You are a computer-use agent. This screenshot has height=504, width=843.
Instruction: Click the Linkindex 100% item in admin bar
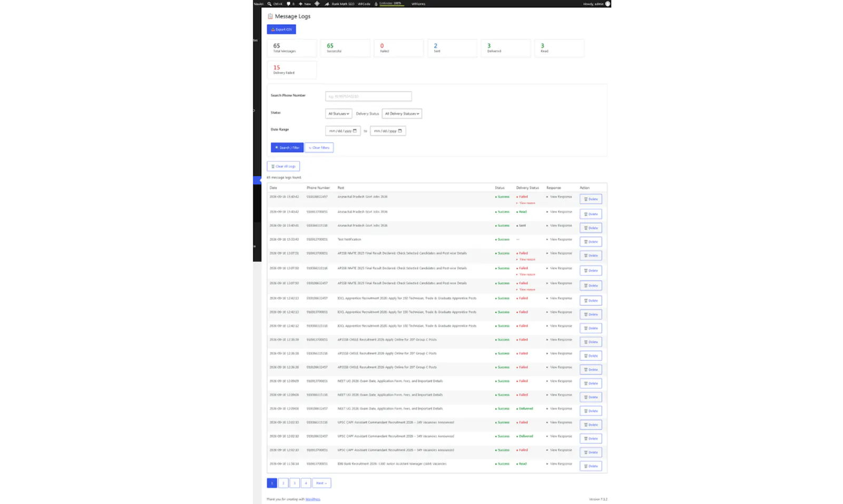388,3
